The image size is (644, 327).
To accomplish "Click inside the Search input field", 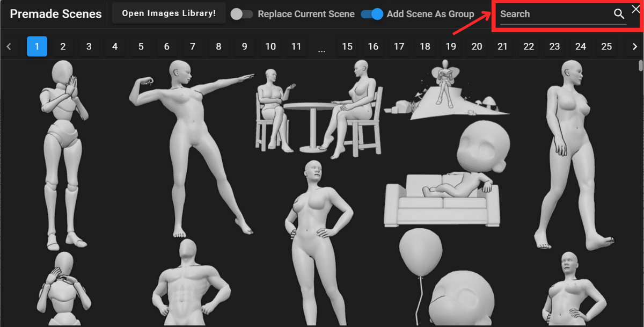I will 553,14.
